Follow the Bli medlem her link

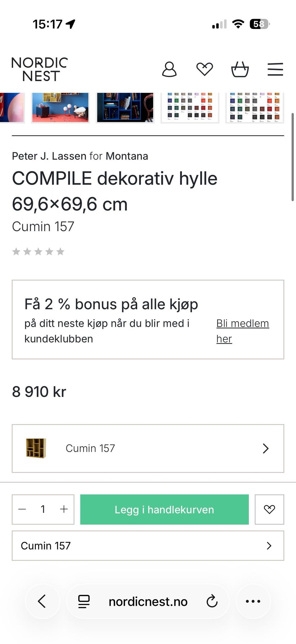(x=242, y=331)
